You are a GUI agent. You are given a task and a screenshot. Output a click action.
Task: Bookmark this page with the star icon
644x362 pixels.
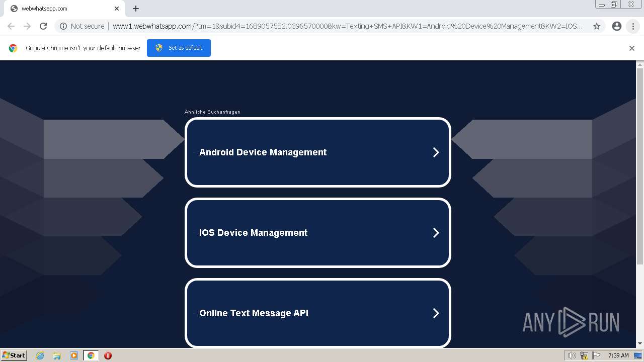(597, 26)
